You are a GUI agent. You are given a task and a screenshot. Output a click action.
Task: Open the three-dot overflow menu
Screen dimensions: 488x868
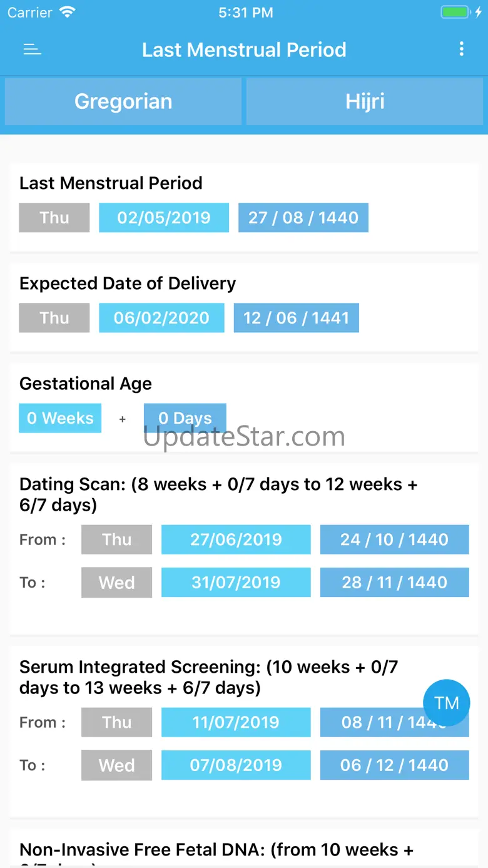tap(462, 49)
